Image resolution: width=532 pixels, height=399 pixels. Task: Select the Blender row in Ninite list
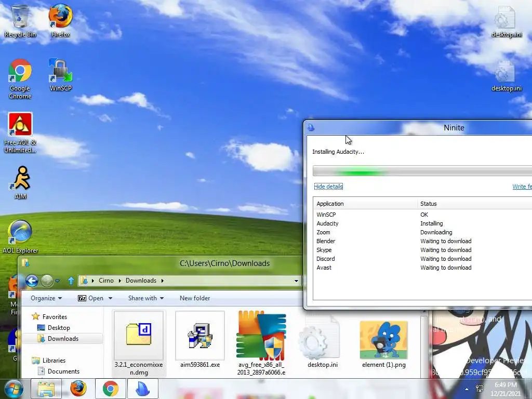422,241
